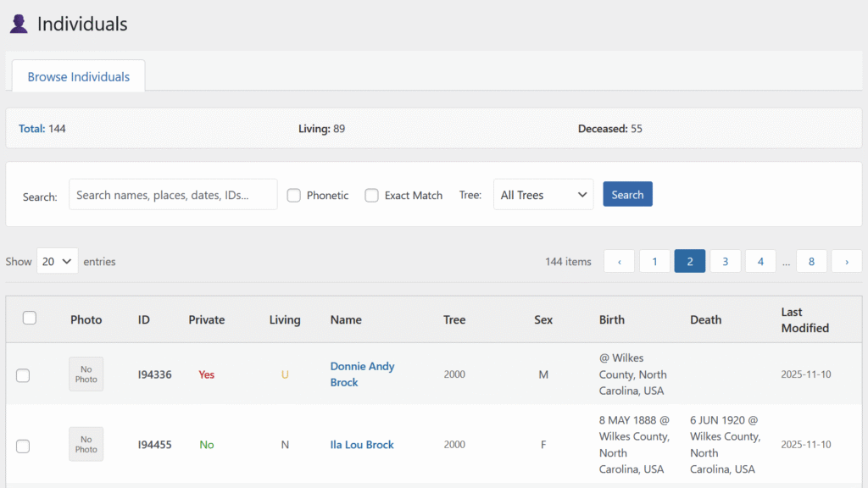
Task: Go to page 8 of results
Action: (x=811, y=262)
